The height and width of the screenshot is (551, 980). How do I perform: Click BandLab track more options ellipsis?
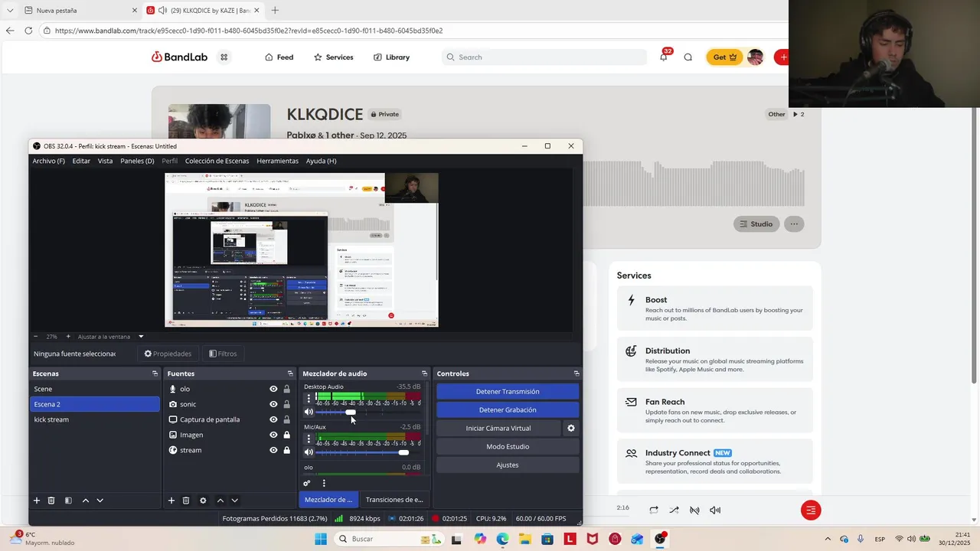pos(794,224)
